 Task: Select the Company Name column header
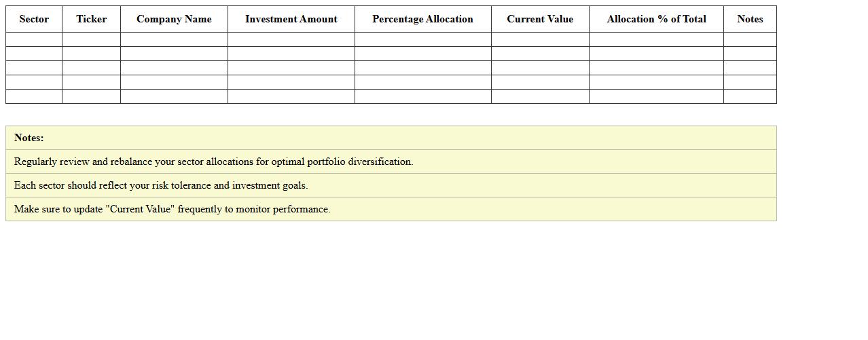click(x=174, y=19)
